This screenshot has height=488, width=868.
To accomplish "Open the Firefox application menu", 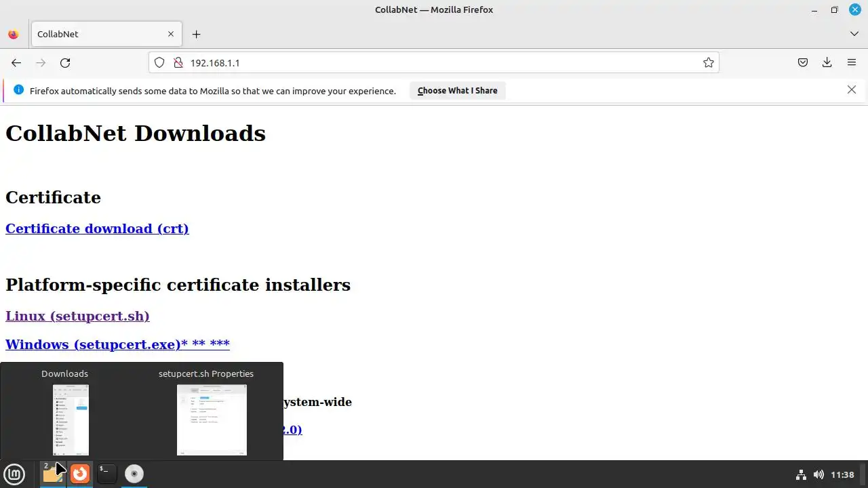I will (852, 62).
